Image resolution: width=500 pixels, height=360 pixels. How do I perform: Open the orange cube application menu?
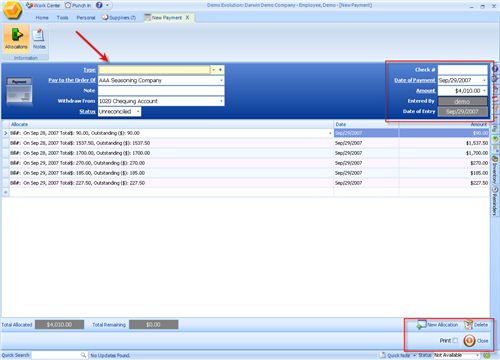click(x=12, y=10)
